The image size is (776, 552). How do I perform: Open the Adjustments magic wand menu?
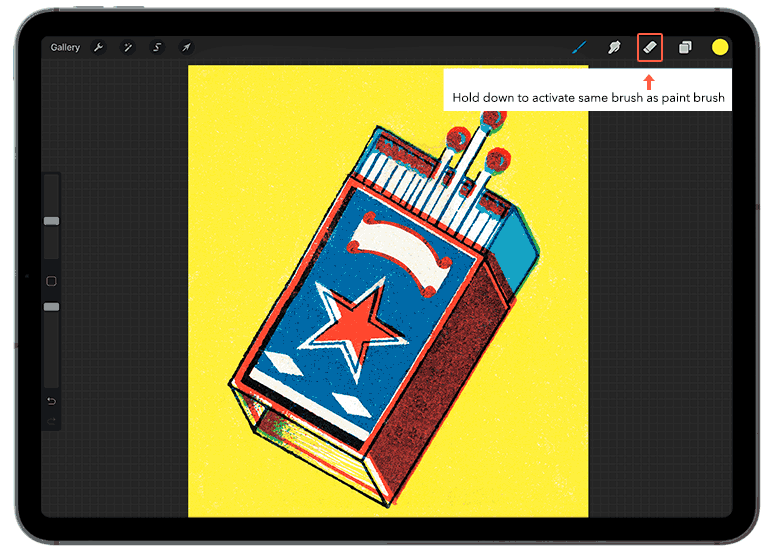128,47
